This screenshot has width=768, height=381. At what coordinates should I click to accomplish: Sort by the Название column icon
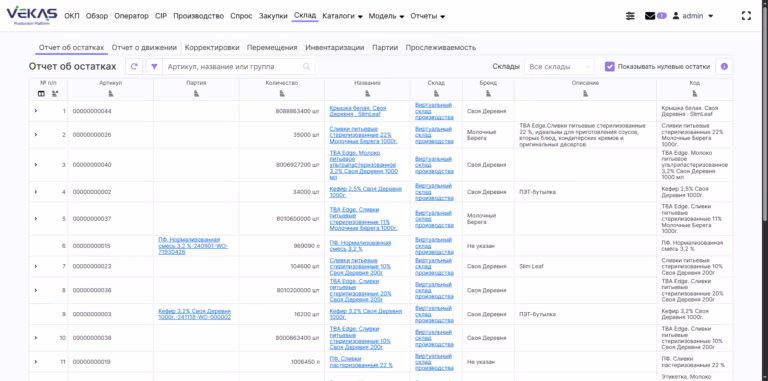point(367,94)
